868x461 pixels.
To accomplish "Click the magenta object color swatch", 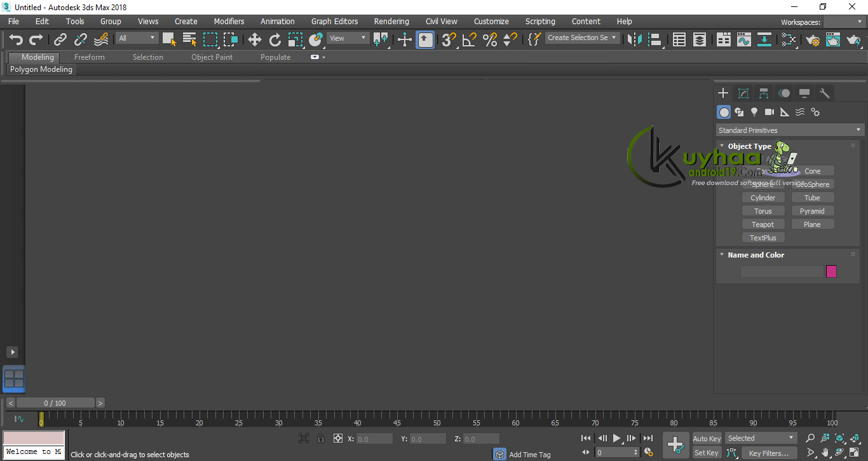I will pos(831,272).
